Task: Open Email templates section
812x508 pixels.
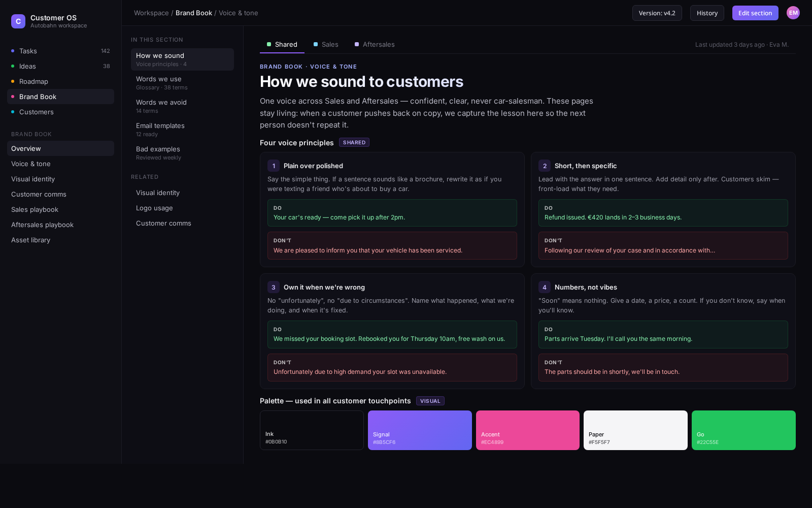Action: click(182, 130)
